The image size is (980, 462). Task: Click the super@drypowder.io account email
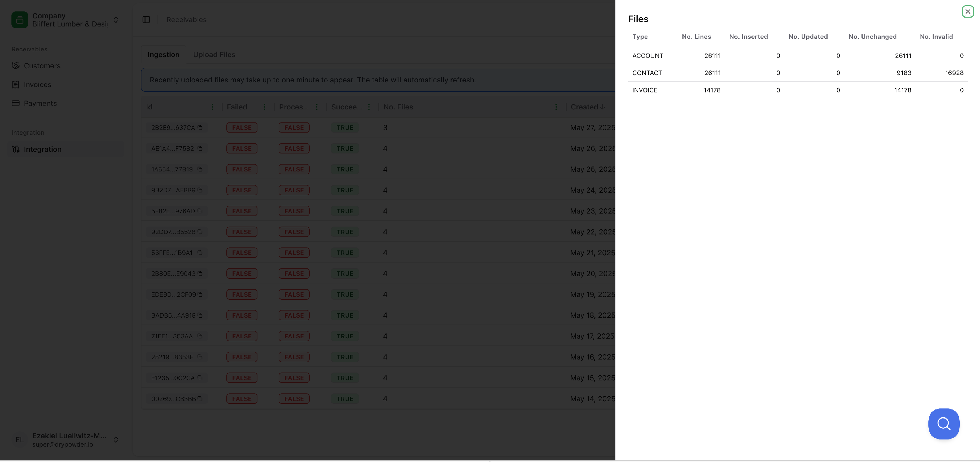[x=63, y=444]
